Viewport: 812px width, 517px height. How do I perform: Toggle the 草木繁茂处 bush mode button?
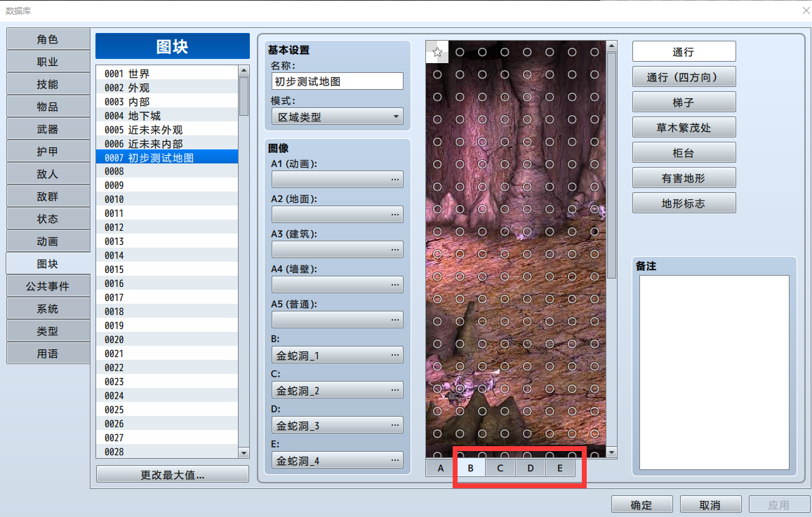(x=684, y=127)
